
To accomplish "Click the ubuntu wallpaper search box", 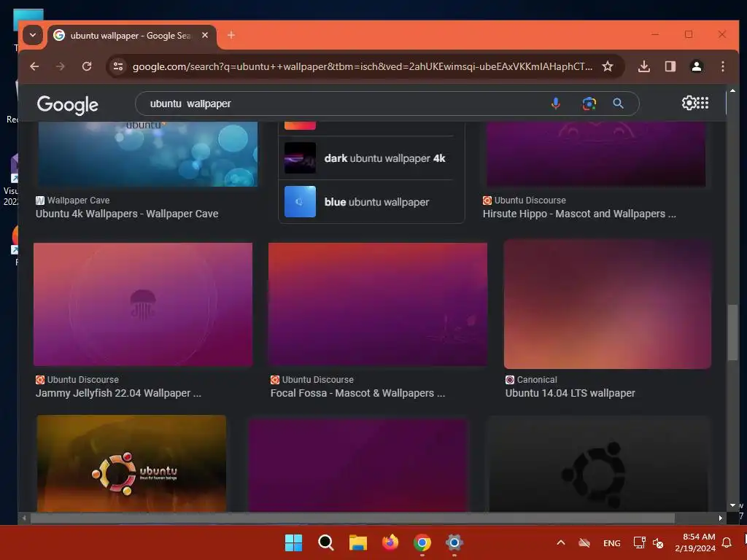I will click(343, 104).
